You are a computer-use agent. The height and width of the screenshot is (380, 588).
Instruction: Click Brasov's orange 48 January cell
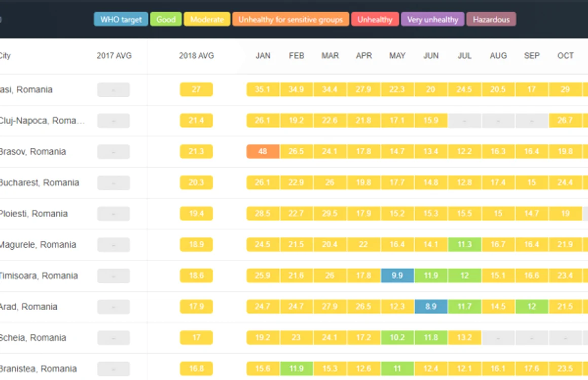click(x=263, y=151)
